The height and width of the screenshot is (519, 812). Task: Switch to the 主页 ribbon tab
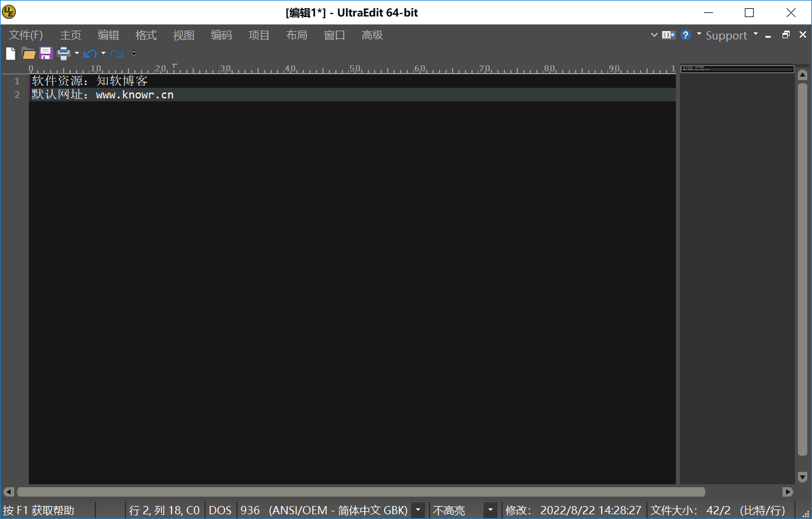point(71,35)
